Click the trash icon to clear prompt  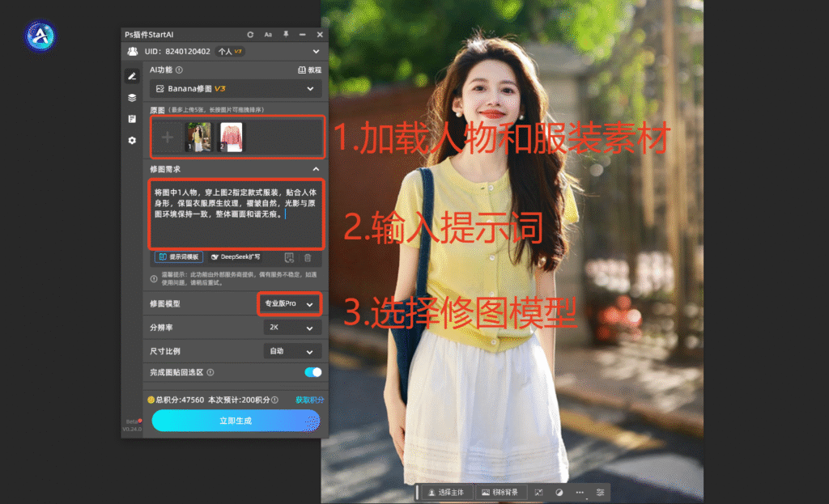308,257
